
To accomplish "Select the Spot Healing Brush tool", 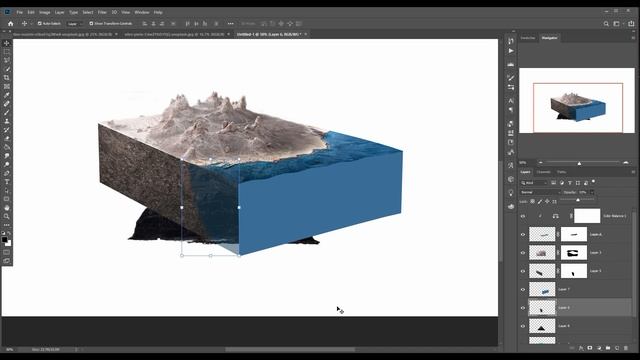I will (7, 104).
